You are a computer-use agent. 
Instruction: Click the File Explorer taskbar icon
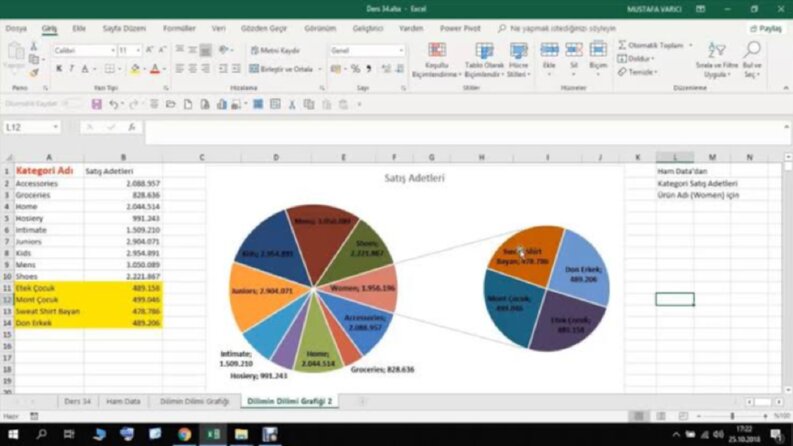coord(241,434)
